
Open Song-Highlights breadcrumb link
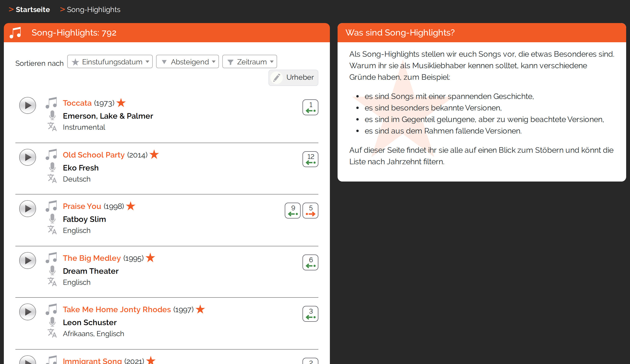pos(94,10)
